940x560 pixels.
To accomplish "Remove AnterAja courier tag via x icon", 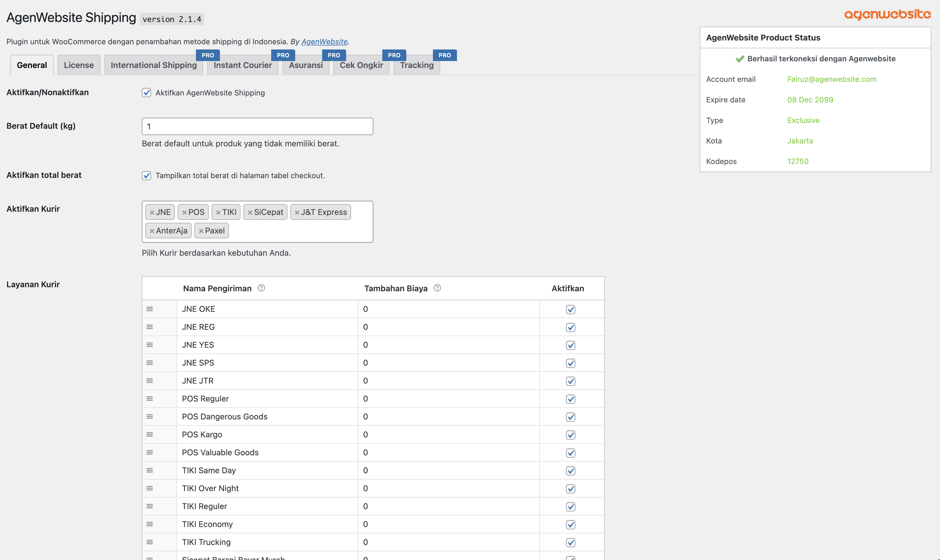I will pyautogui.click(x=152, y=231).
